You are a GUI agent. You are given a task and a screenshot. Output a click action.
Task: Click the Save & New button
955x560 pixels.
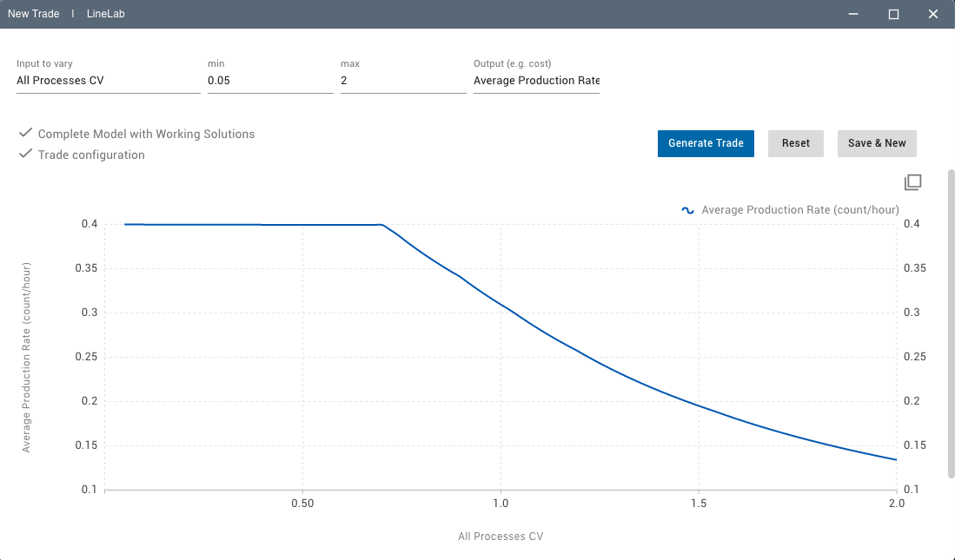pyautogui.click(x=876, y=143)
